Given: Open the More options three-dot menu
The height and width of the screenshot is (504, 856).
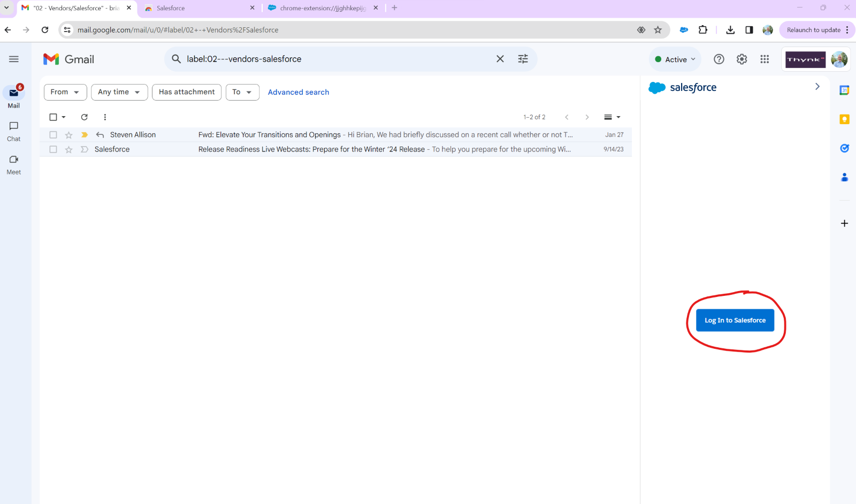Looking at the screenshot, I should click(105, 117).
